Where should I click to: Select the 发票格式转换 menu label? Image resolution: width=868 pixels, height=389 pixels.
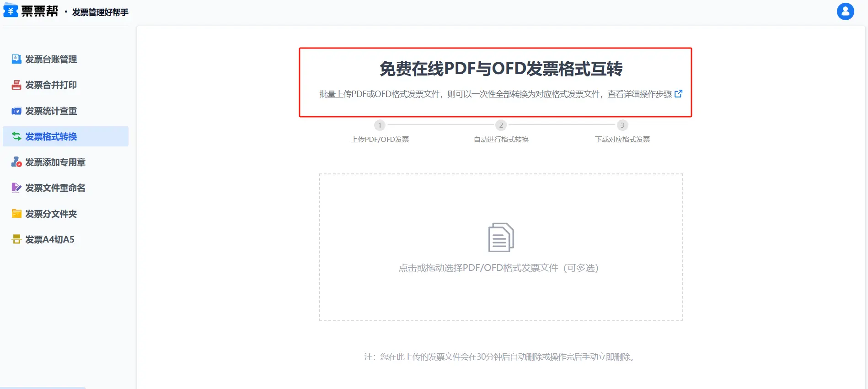click(x=51, y=136)
